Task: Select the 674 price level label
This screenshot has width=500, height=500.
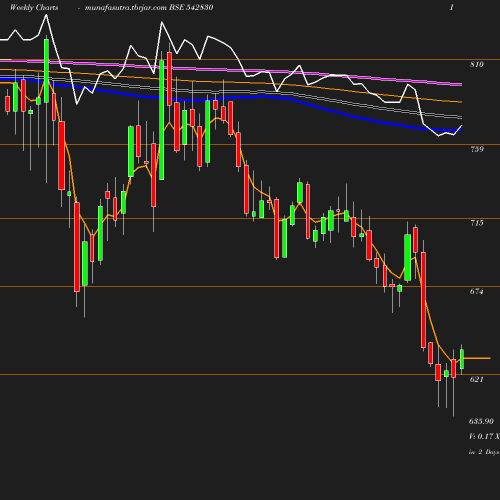Action: (x=477, y=291)
